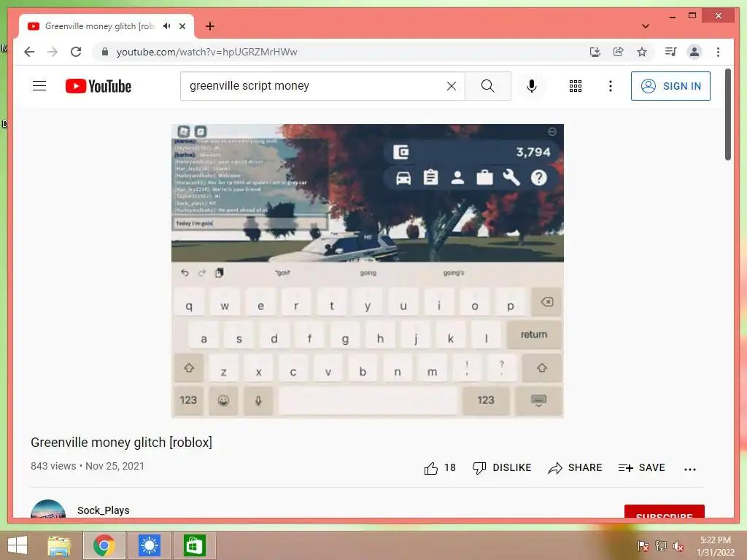Open the Sock_Plays channel link
Viewport: 747px width, 560px height.
point(104,510)
